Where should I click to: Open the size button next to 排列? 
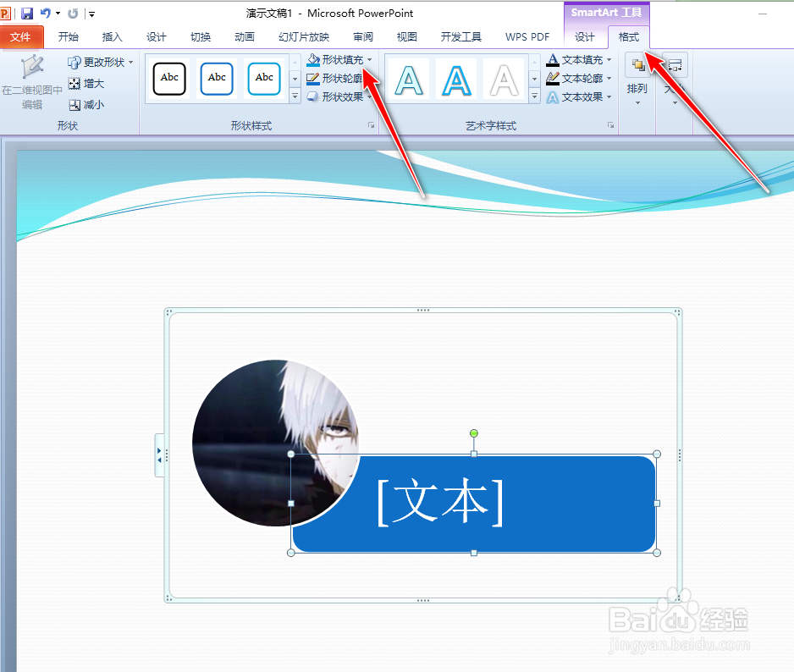(675, 80)
